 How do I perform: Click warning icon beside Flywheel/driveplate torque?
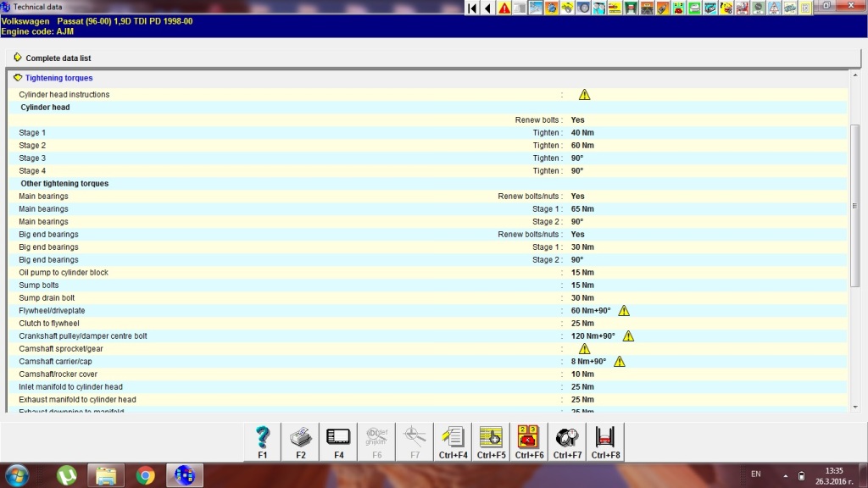[624, 311]
